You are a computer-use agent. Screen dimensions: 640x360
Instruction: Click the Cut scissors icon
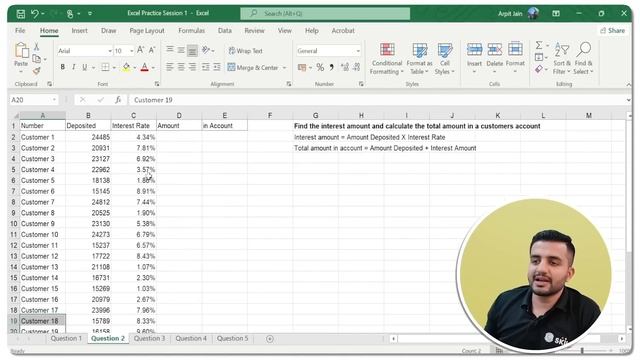[36, 47]
